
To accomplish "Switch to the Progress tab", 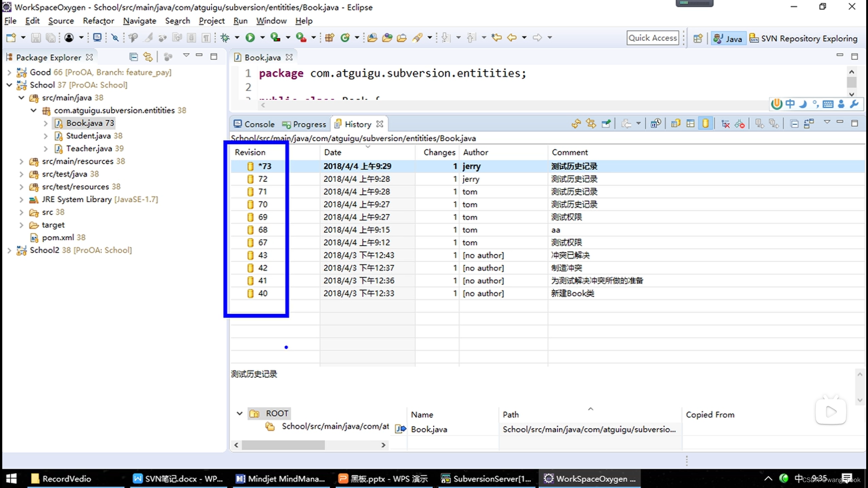I will point(304,124).
